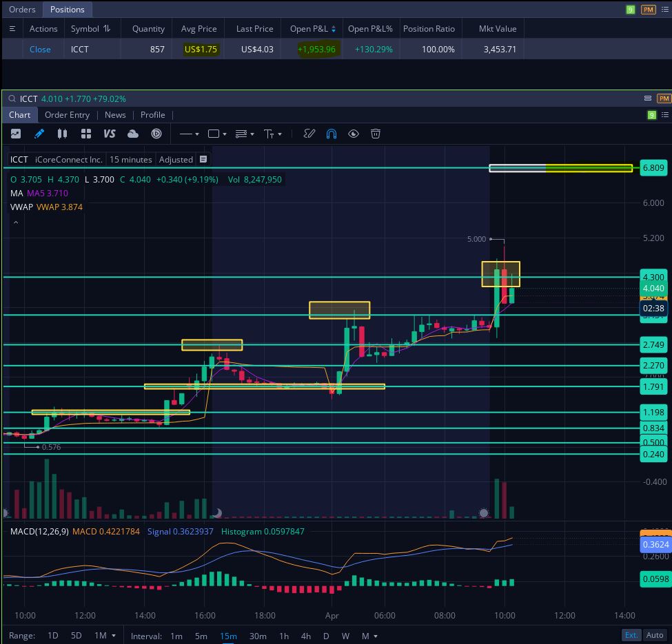Open the multi-chart grid layout icon
Image resolution: width=672 pixels, height=644 pixels.
click(x=85, y=134)
